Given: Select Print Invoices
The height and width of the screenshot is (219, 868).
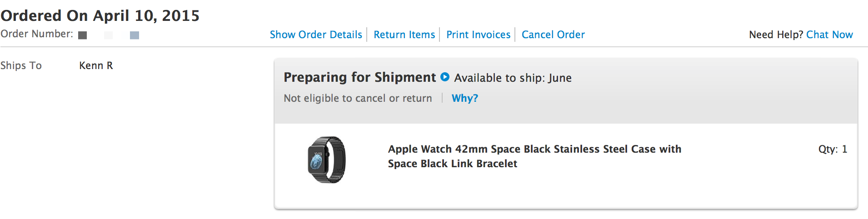Looking at the screenshot, I should pos(478,35).
